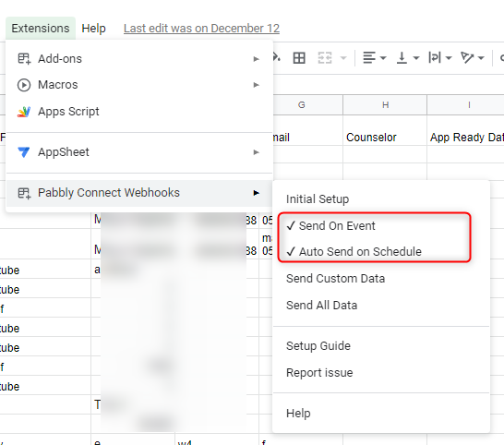Click the borders grid icon in toolbar
This screenshot has height=445, width=504.
[x=299, y=58]
